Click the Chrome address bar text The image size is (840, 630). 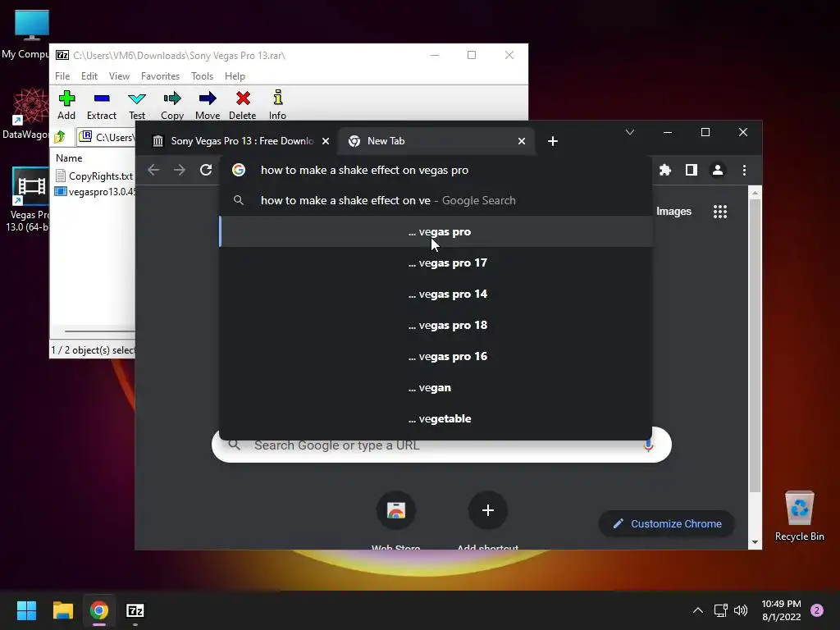tap(364, 170)
